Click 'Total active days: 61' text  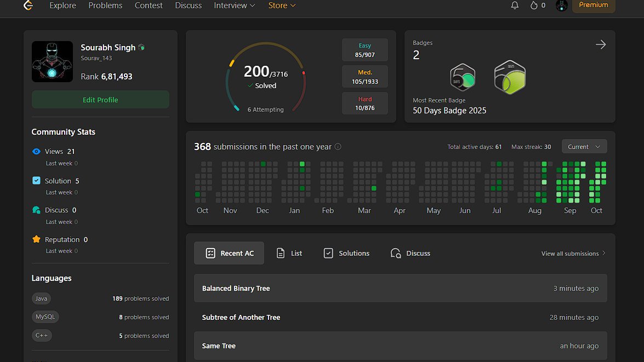tap(475, 147)
